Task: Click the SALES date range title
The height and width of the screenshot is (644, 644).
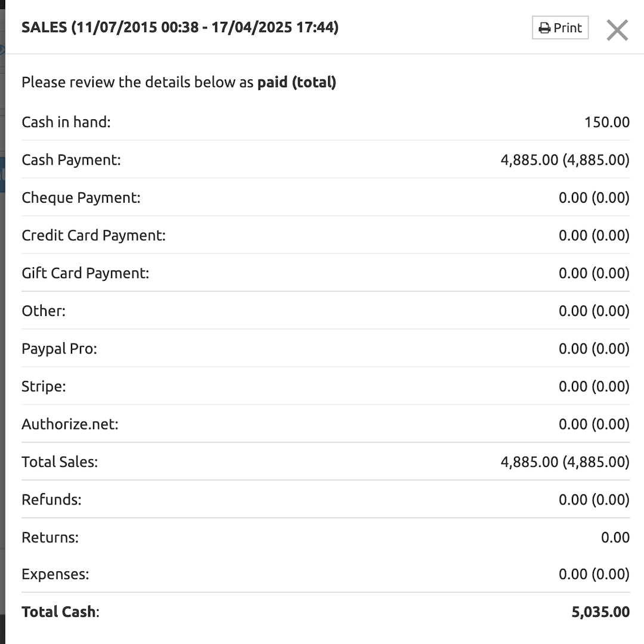Action: [180, 27]
